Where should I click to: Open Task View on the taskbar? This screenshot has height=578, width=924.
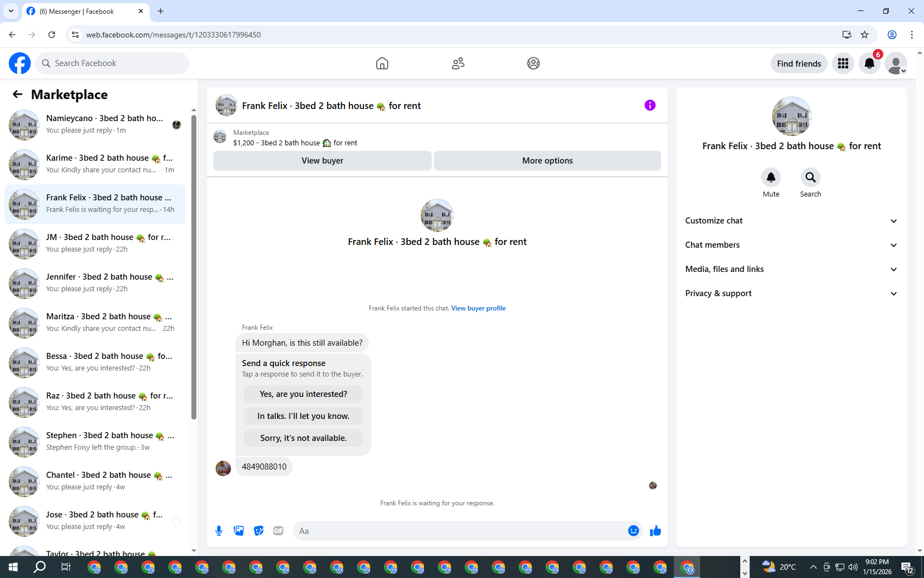[x=66, y=567]
